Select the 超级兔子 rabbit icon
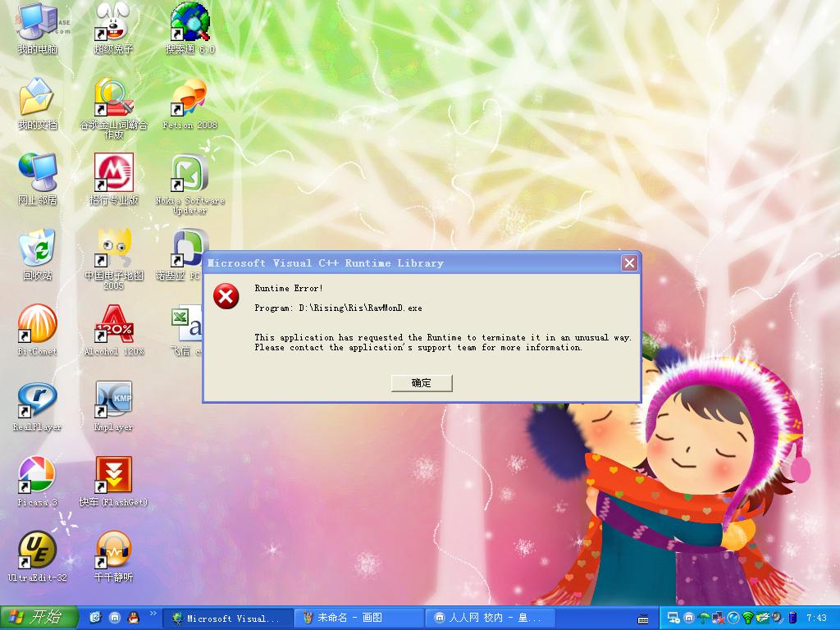 (113, 30)
